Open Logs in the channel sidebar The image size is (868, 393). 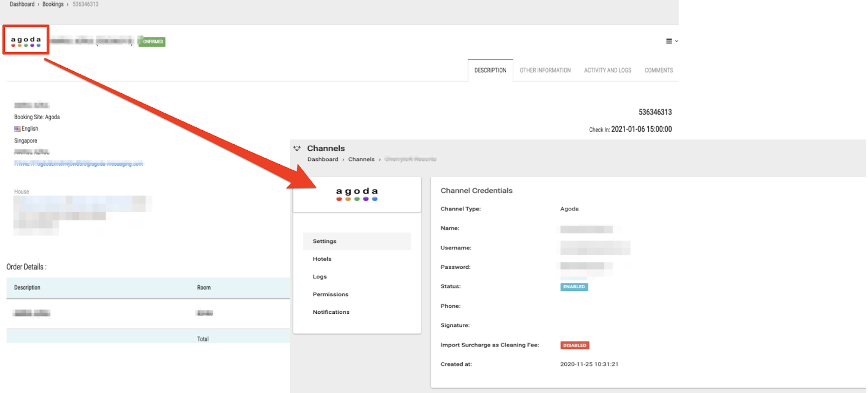click(320, 276)
